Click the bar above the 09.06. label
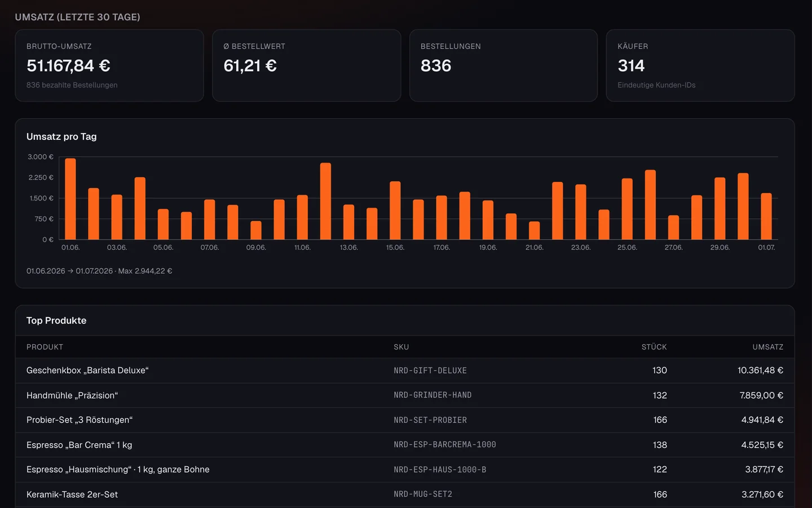The width and height of the screenshot is (812, 508). 256,230
